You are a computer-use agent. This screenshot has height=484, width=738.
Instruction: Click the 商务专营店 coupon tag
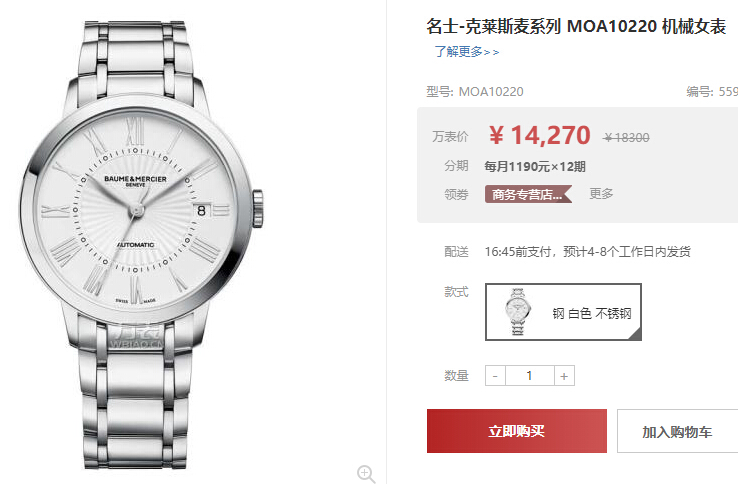[528, 194]
